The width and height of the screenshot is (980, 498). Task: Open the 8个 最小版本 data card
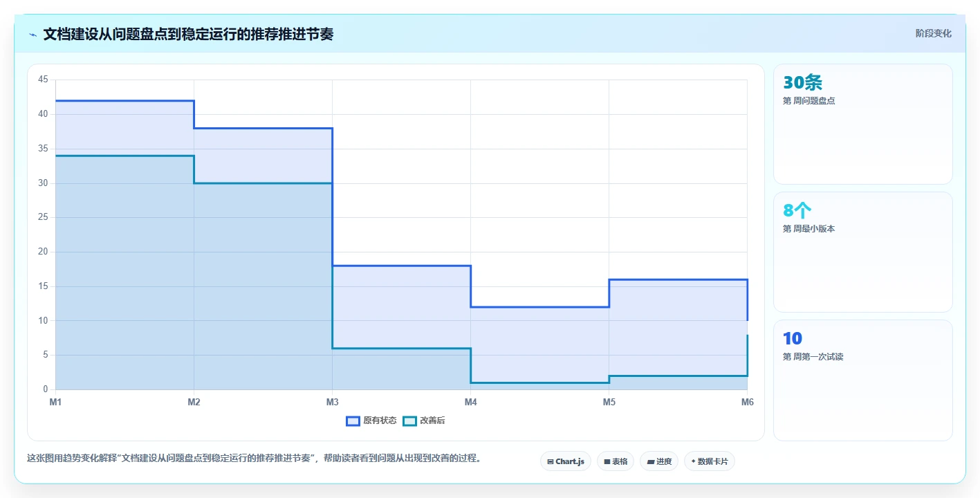coord(862,252)
